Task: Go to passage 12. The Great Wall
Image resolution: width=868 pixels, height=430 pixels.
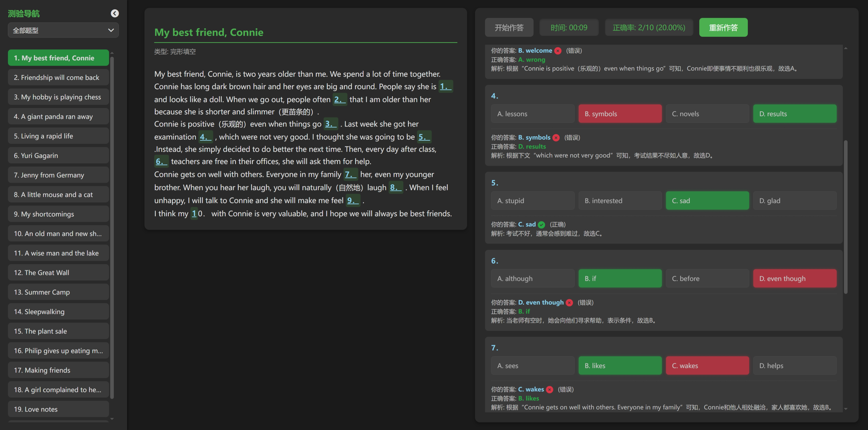Action: click(58, 273)
